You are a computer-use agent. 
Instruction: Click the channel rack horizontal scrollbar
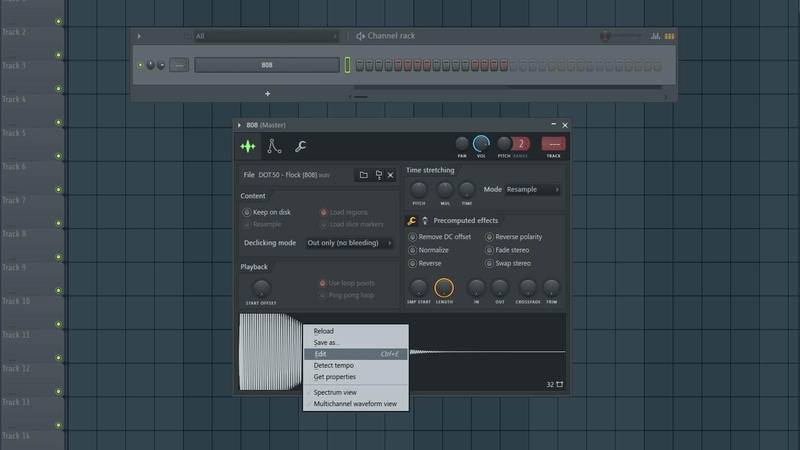pyautogui.click(x=360, y=97)
